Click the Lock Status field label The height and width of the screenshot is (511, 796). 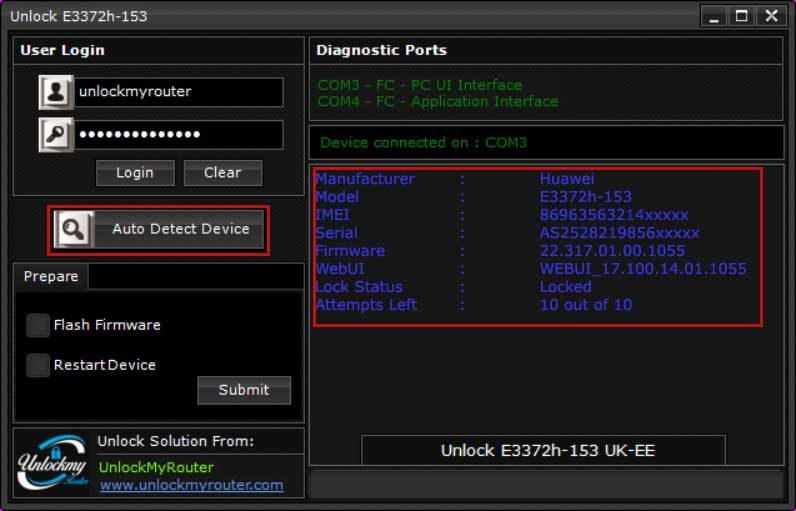tap(359, 287)
